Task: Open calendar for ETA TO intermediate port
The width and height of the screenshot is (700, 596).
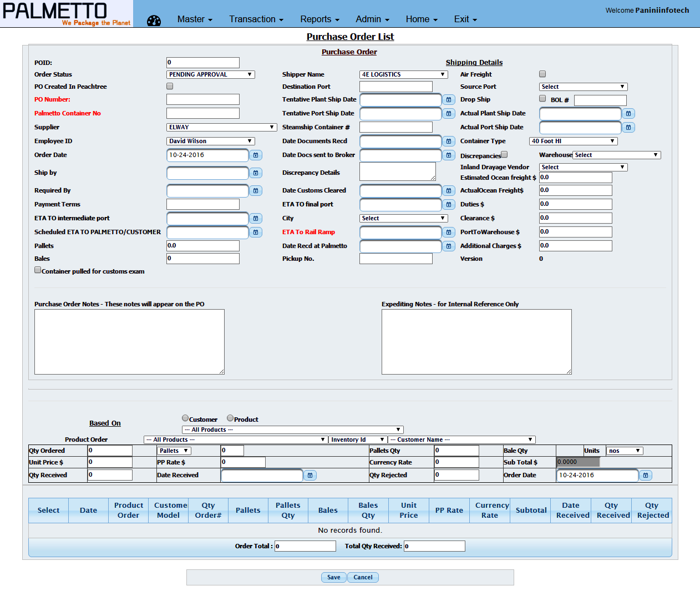Action: tap(256, 219)
